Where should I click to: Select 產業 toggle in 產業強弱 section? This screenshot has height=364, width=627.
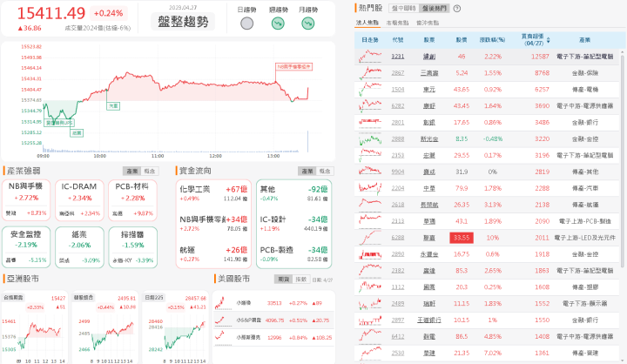[132, 172]
